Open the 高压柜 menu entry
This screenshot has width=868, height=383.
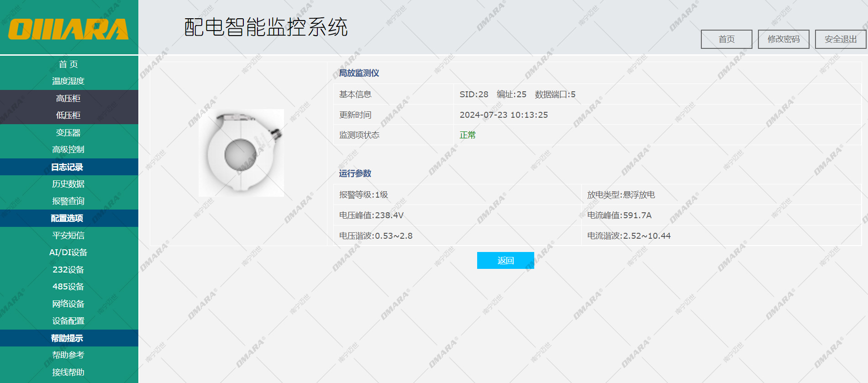(68, 99)
